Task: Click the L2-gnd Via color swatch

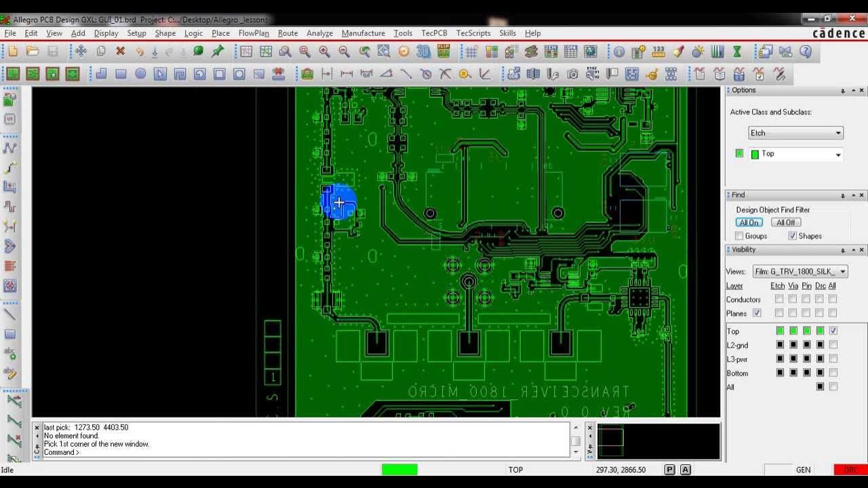Action: point(793,345)
